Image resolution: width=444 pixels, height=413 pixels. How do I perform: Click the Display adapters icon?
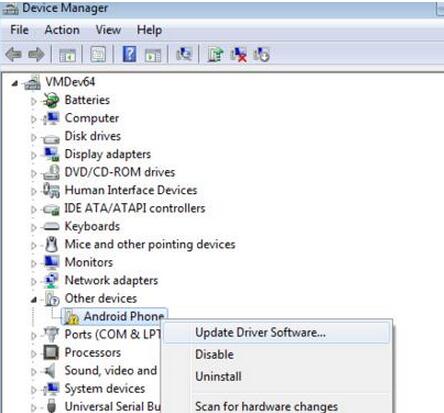click(51, 154)
